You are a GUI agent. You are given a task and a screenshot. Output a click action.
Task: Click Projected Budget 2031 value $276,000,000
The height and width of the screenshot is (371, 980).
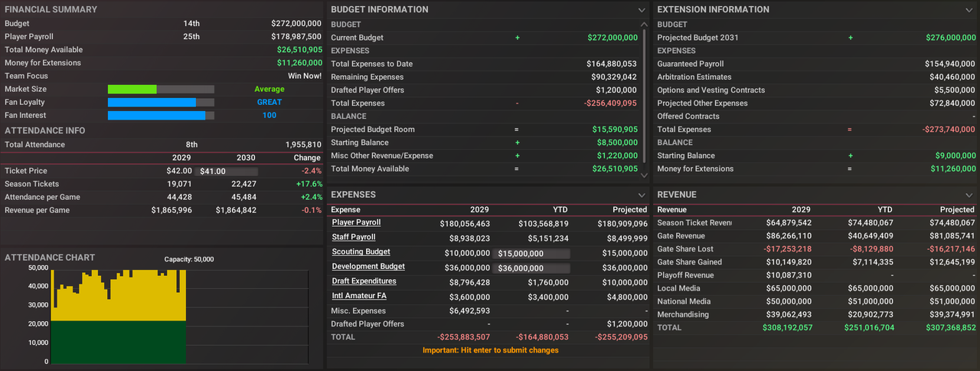click(x=950, y=38)
